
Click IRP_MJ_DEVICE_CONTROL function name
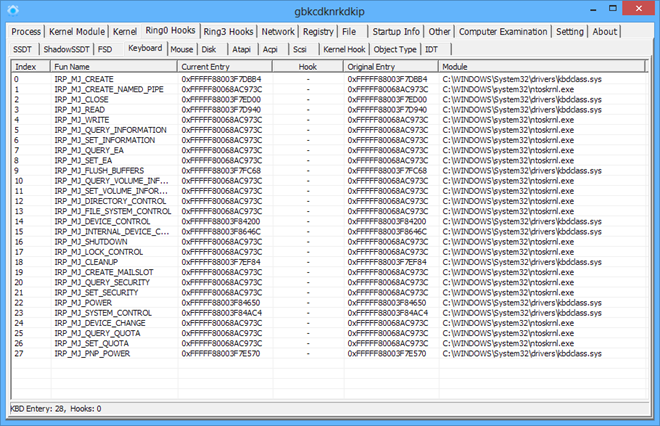[x=102, y=221]
